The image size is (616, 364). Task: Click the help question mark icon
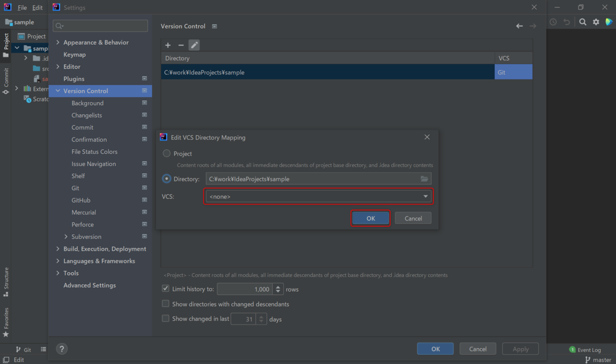(x=62, y=349)
